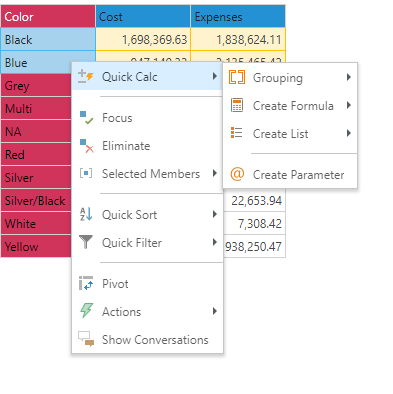Image resolution: width=393 pixels, height=394 pixels.
Task: Click the cell value 1,698,369.63
Action: tap(154, 40)
